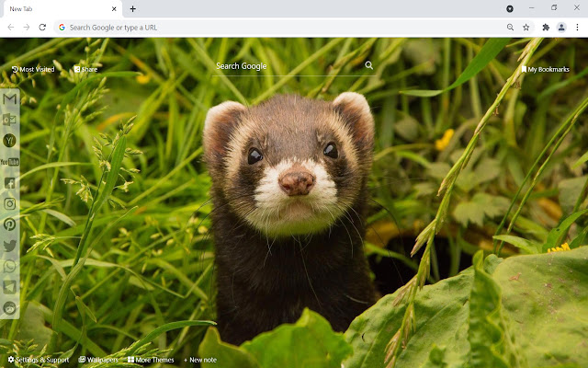Viewport: 588px width, 368px height.
Task: Reload the current page
Action: coord(42,28)
